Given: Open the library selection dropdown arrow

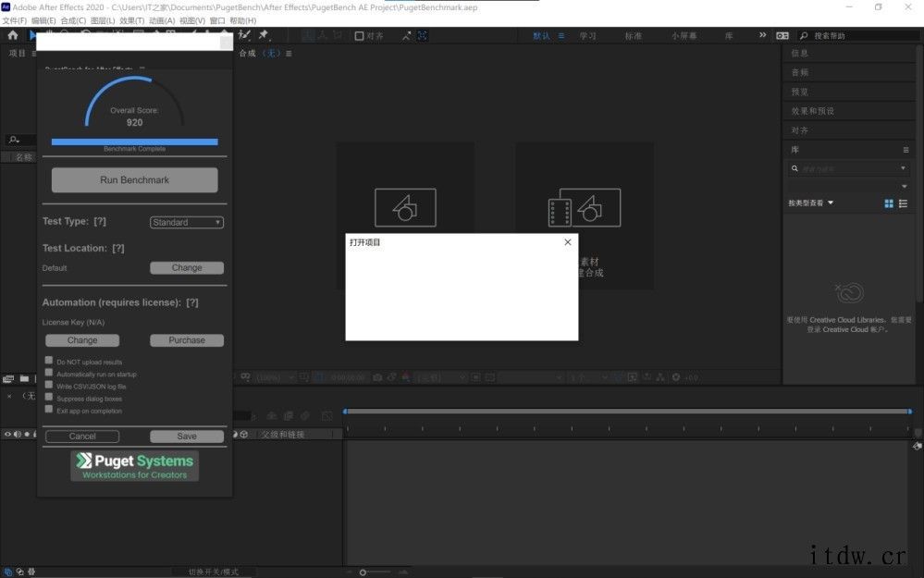Looking at the screenshot, I should click(904, 186).
